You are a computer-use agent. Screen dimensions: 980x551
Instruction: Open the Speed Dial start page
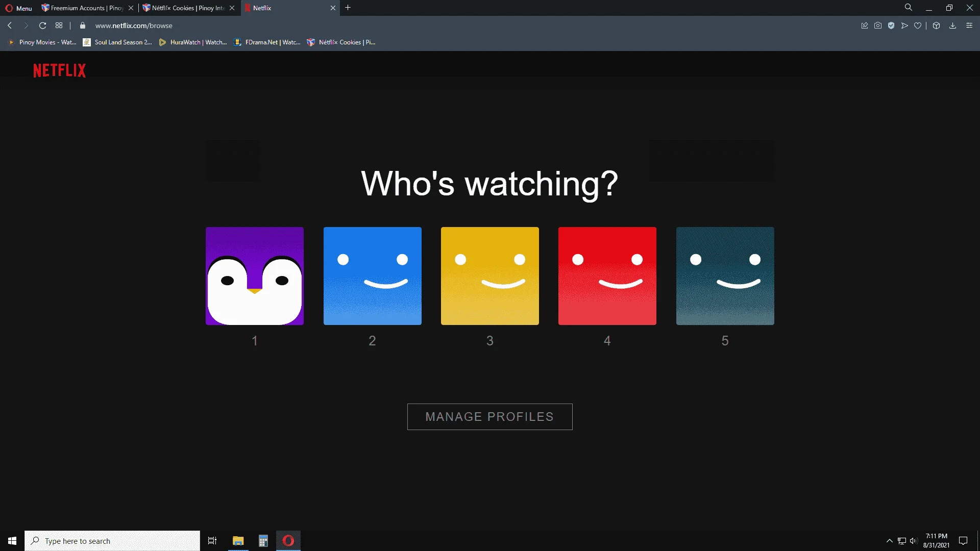click(x=59, y=26)
